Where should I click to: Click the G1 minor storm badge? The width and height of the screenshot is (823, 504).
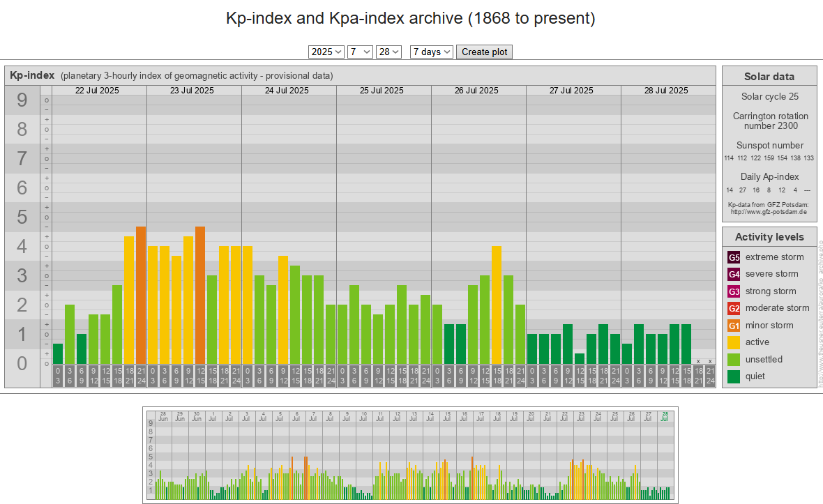734,326
